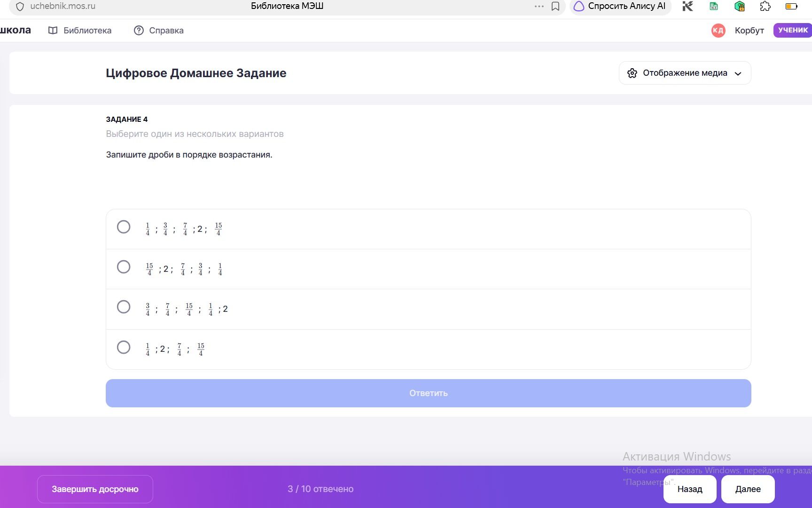Image resolution: width=812 pixels, height=508 pixels.
Task: Select the answer starting with 15/4; 2; 7/4
Action: click(428, 269)
